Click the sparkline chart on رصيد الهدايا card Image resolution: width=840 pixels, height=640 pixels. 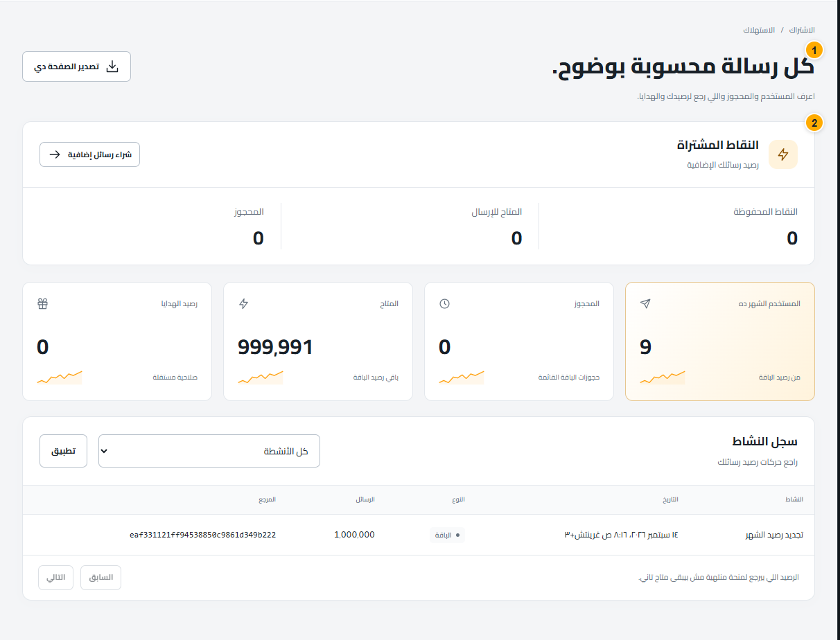pyautogui.click(x=60, y=377)
